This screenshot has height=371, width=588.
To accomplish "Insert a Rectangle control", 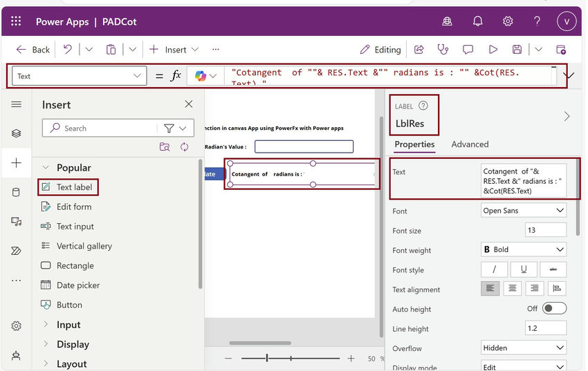I will [68, 265].
